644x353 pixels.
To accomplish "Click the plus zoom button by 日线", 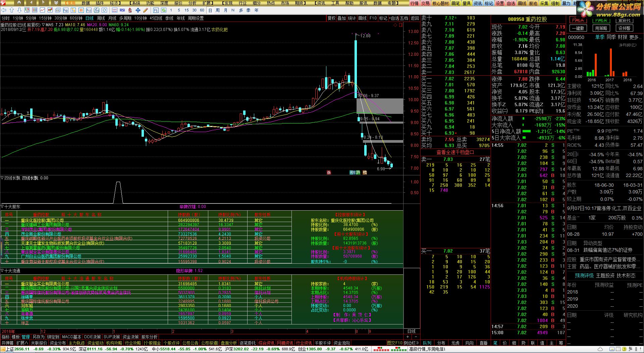I will pyautogui.click(x=408, y=337).
